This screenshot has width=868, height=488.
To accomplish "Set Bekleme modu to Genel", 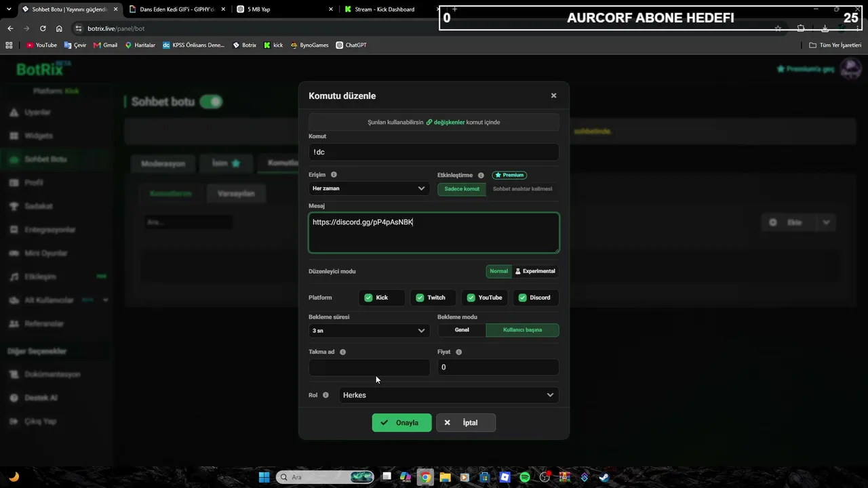I will 462,330.
